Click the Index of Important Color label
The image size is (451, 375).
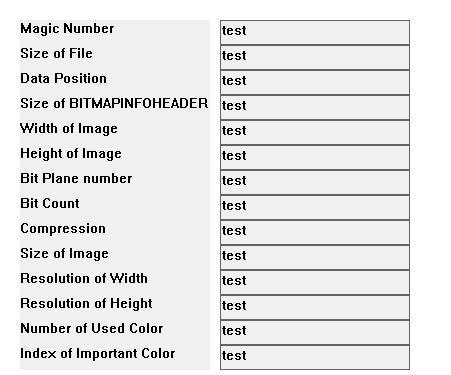pos(98,354)
